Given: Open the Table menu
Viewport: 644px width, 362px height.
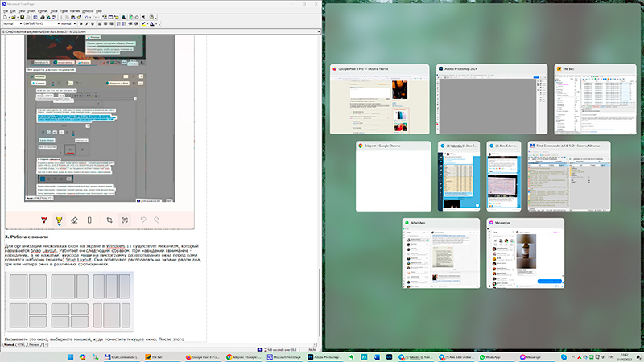Looking at the screenshot, I should click(64, 11).
